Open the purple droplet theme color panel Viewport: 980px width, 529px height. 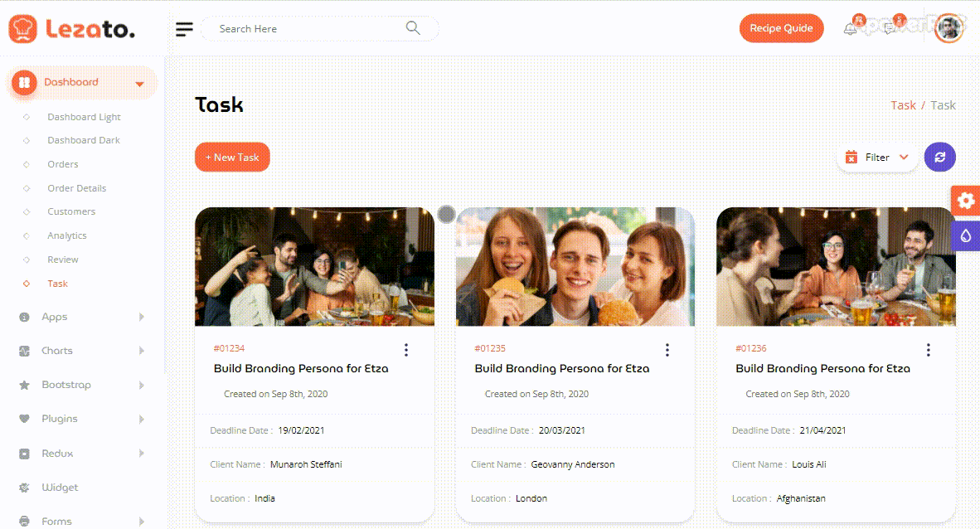(966, 235)
